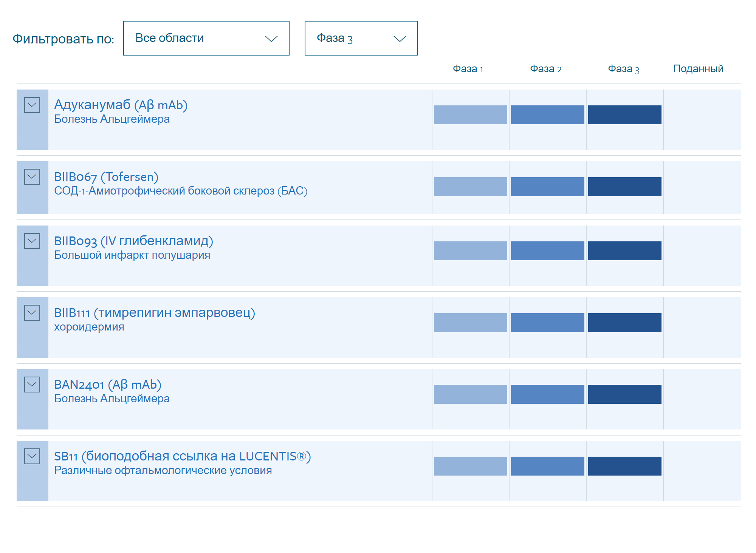
Task: Click the 'Фаза 1' column header
Action: [x=468, y=69]
